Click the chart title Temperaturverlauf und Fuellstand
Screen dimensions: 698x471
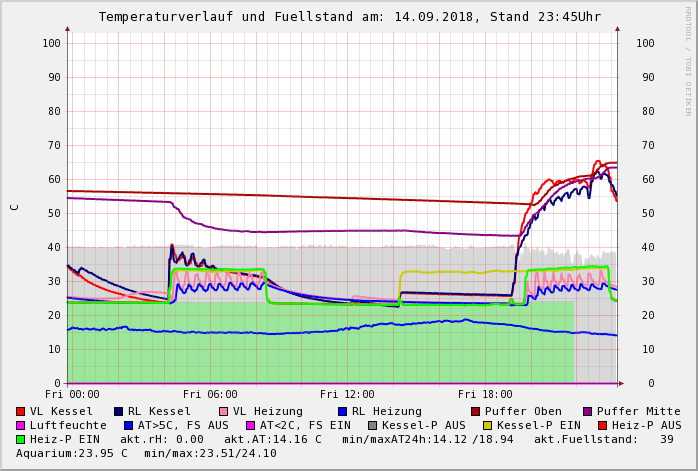pyautogui.click(x=226, y=17)
